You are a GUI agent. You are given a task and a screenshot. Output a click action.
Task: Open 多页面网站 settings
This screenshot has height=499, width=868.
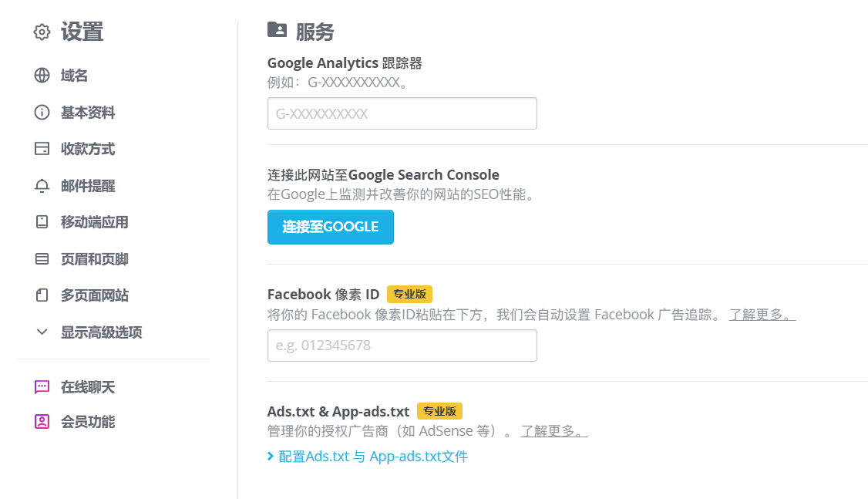coord(94,295)
